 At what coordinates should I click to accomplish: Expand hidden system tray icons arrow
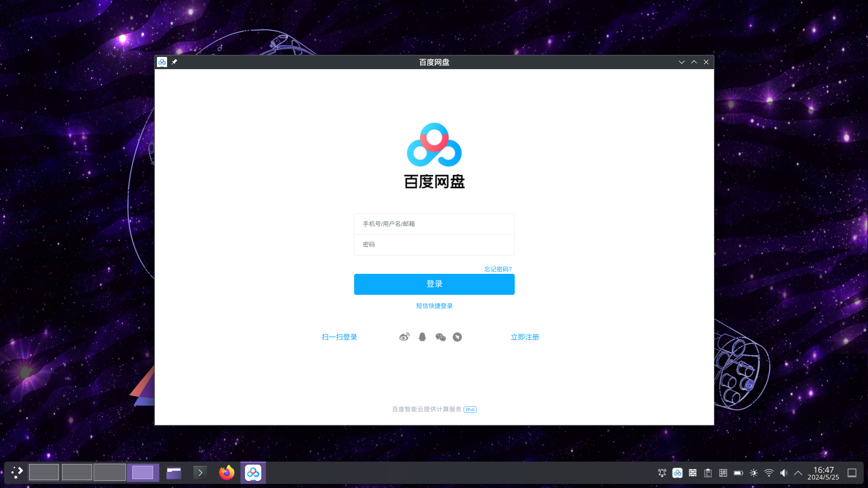[798, 473]
